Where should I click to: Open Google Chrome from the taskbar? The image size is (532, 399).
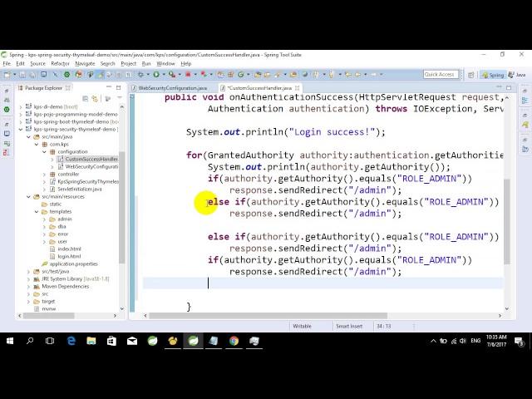tap(234, 341)
